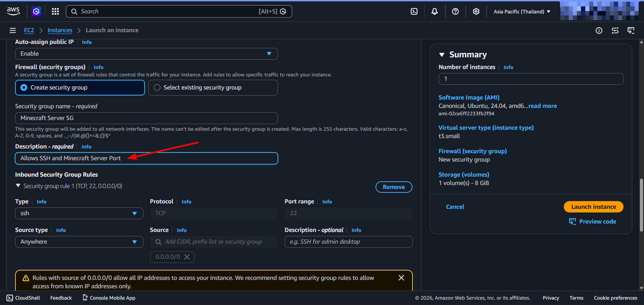Open Firewall (security group) summary link
Image resolution: width=644 pixels, height=305 pixels.
(473, 151)
